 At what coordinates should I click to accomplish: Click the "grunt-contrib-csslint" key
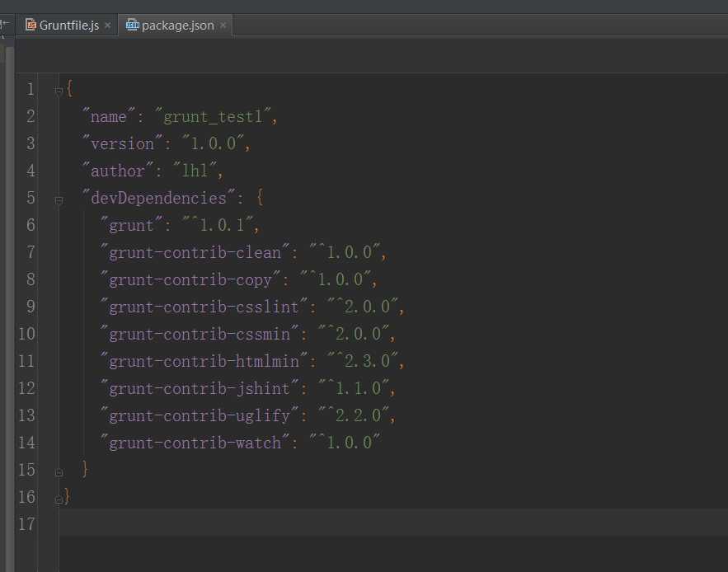[x=204, y=307]
